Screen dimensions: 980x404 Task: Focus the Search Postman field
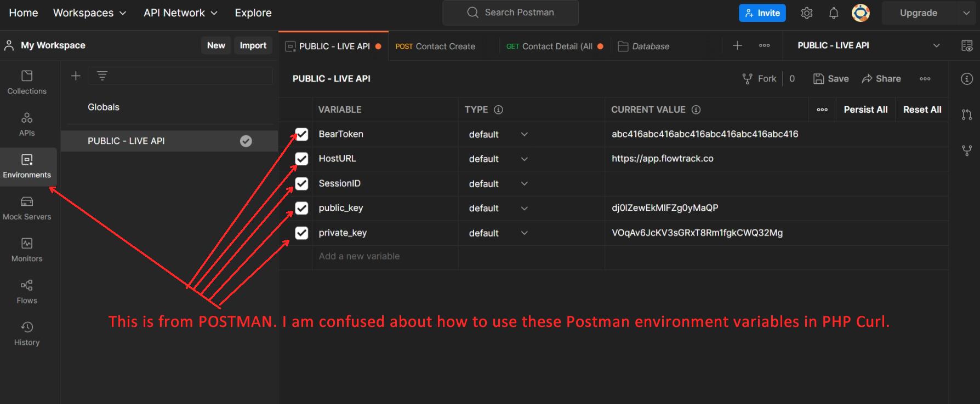[x=510, y=13]
